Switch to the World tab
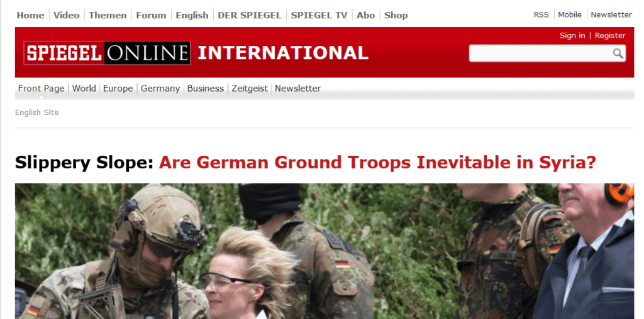 84,88
